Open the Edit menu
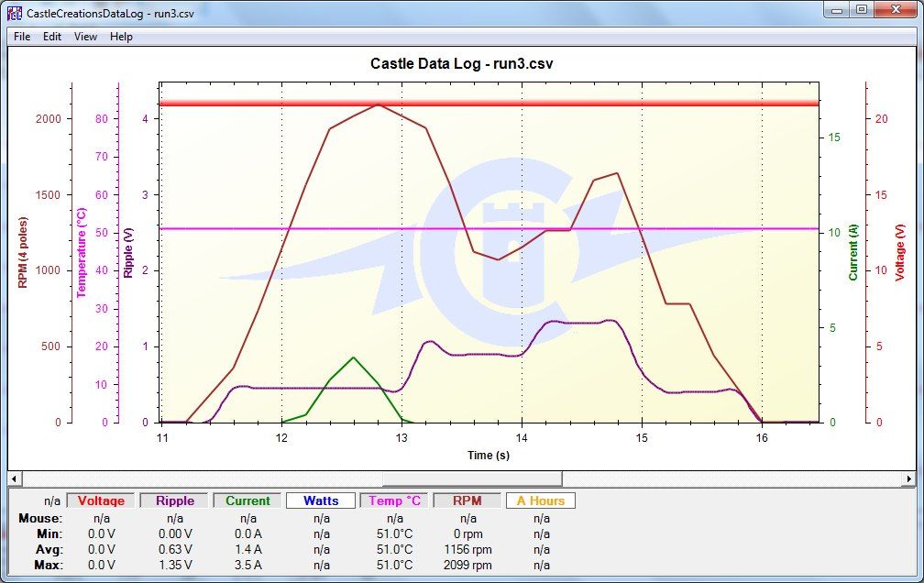Image resolution: width=924 pixels, height=583 pixels. coord(52,37)
